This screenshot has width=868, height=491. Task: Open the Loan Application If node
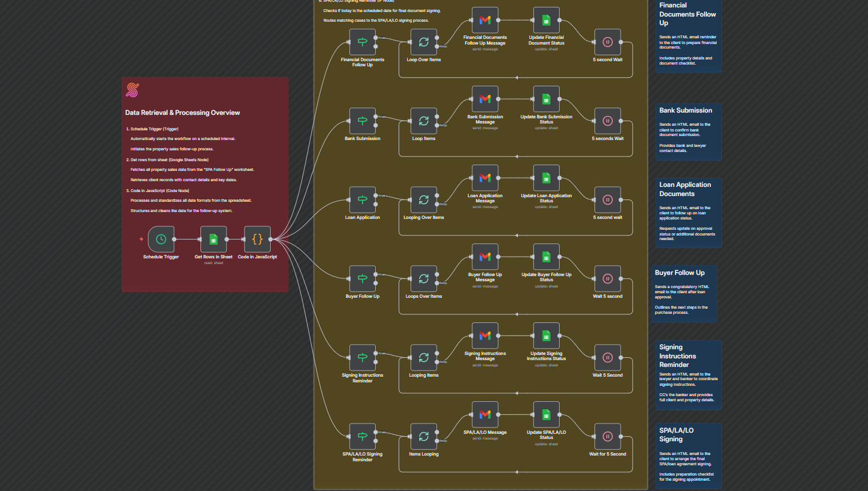pyautogui.click(x=363, y=200)
